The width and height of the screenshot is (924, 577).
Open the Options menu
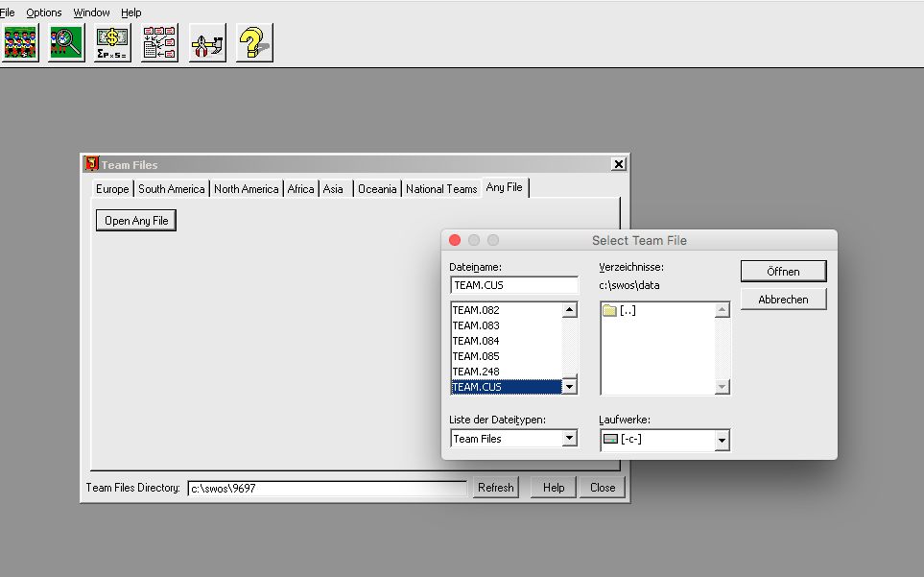pyautogui.click(x=44, y=12)
